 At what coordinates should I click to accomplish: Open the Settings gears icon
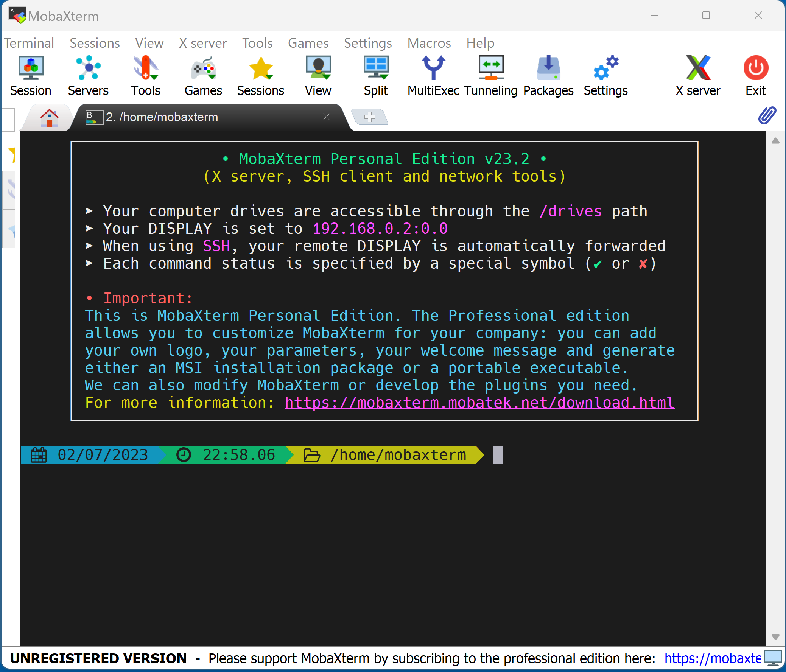[606, 76]
